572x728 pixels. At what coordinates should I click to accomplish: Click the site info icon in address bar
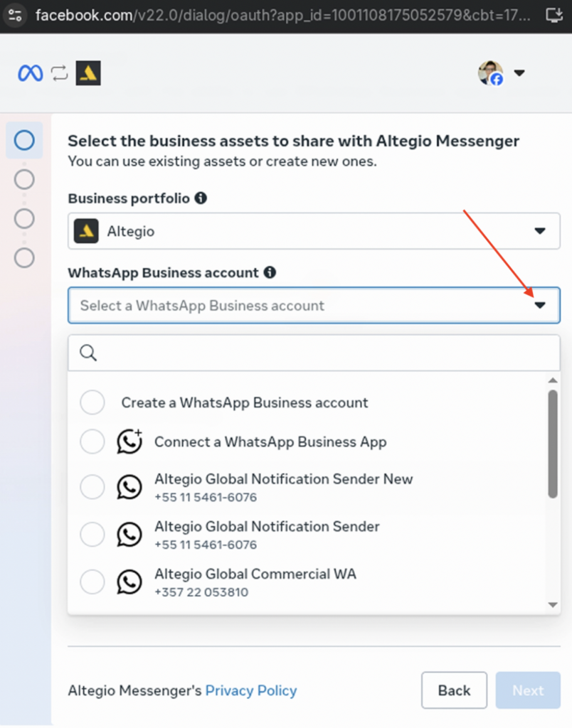pos(15,14)
